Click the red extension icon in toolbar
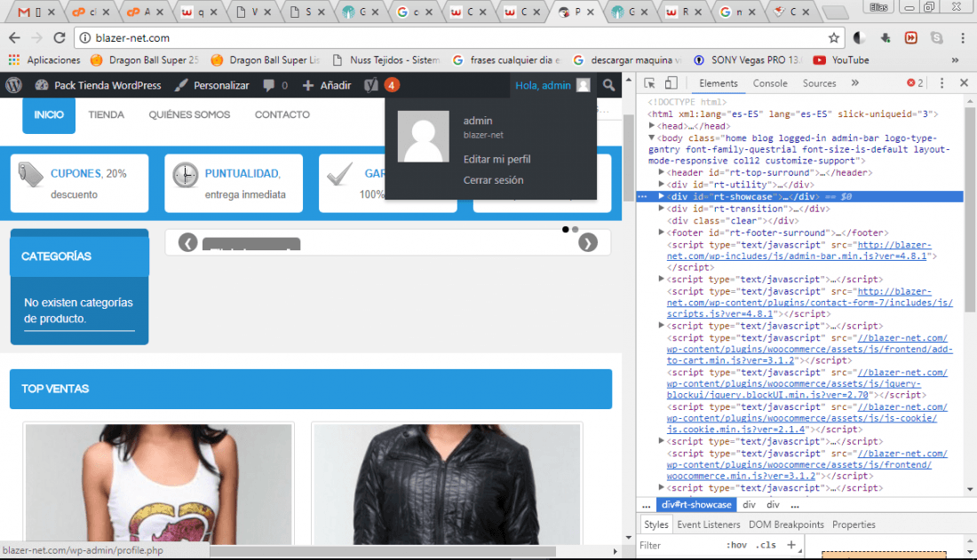Viewport: 977px width, 560px height. 911,38
